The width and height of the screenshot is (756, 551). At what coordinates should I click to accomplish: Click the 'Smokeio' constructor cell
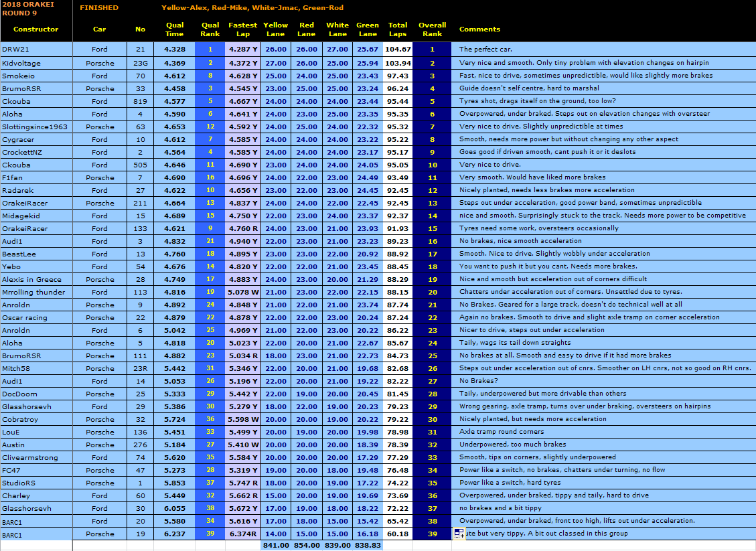click(x=37, y=76)
